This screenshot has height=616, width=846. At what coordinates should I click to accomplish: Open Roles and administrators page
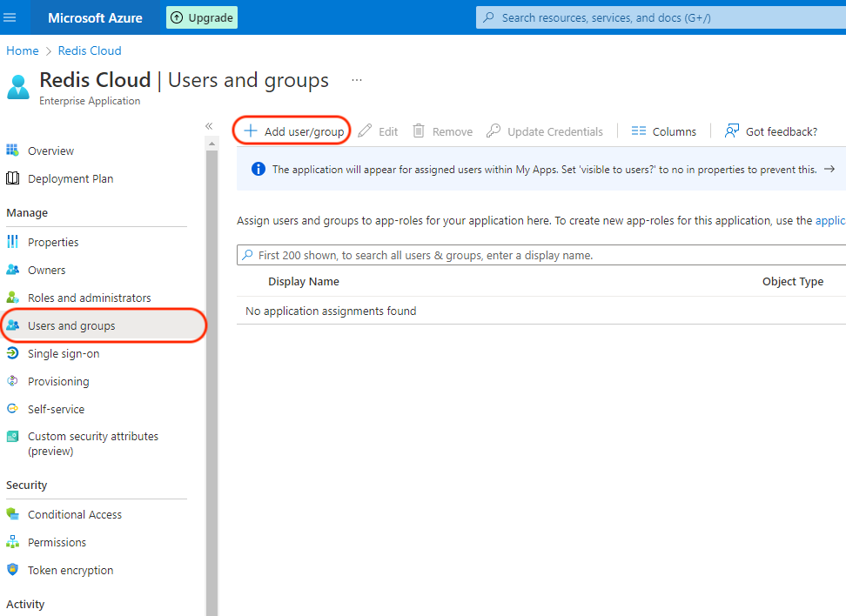coord(89,298)
